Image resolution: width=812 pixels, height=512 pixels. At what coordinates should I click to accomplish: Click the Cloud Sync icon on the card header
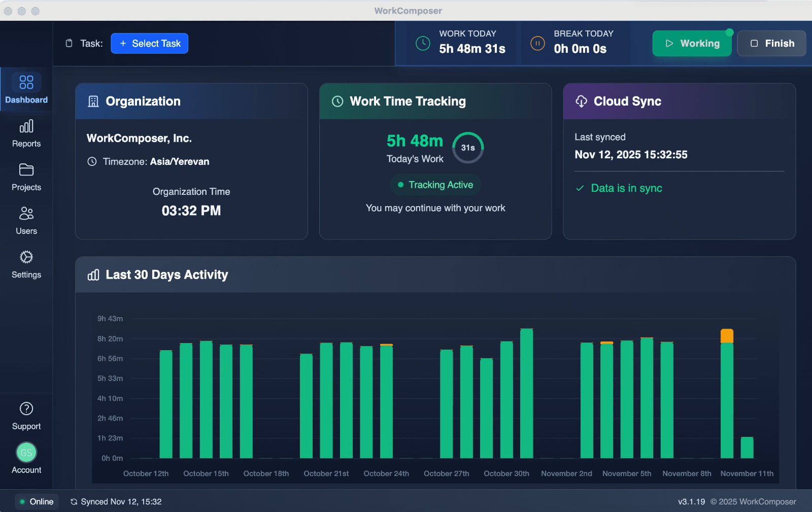582,101
